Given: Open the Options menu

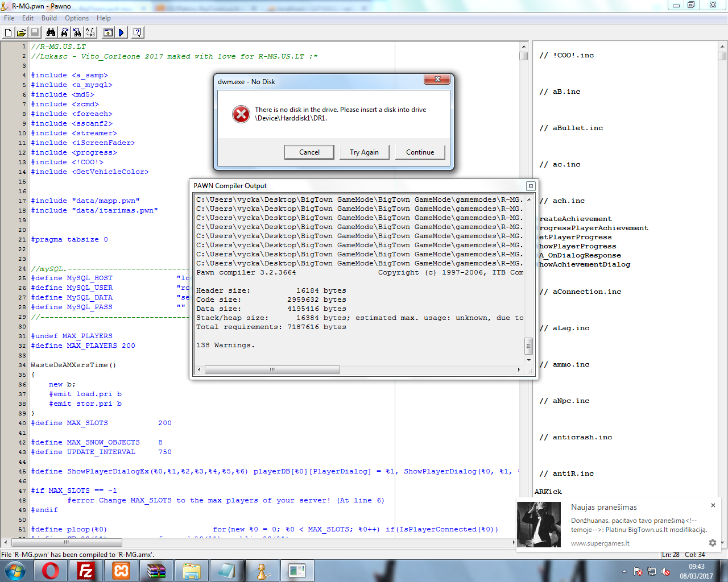Looking at the screenshot, I should point(77,18).
